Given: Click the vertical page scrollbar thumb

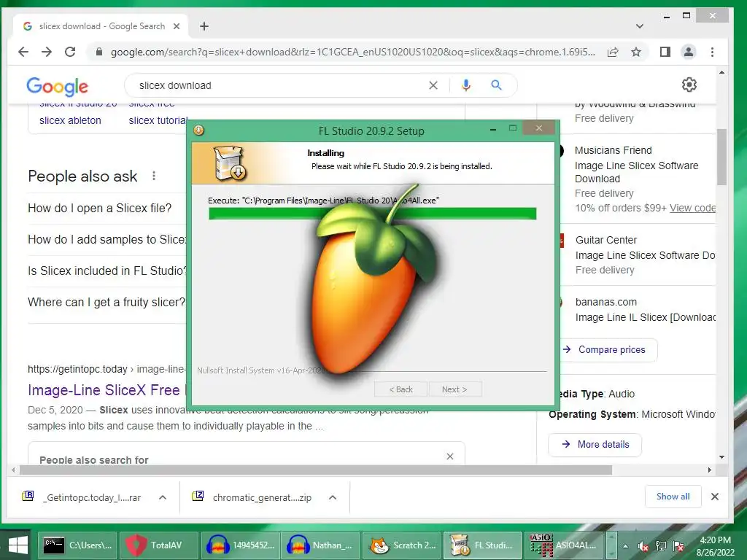Looking at the screenshot, I should point(721,157).
